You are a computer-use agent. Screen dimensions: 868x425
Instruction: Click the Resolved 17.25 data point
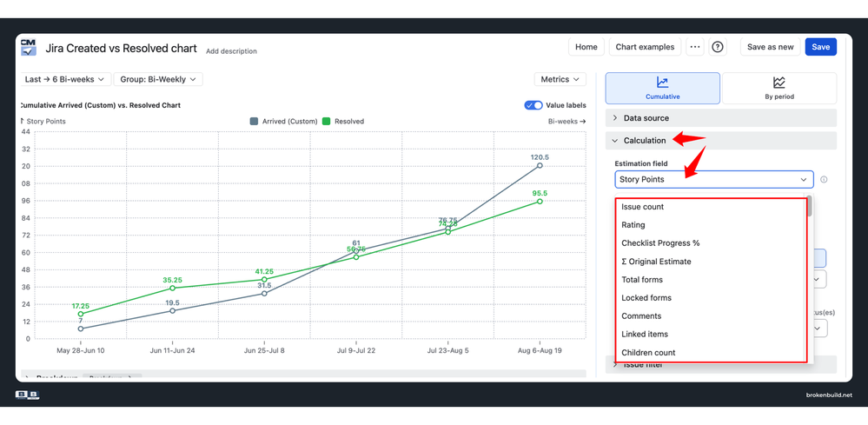(81, 314)
